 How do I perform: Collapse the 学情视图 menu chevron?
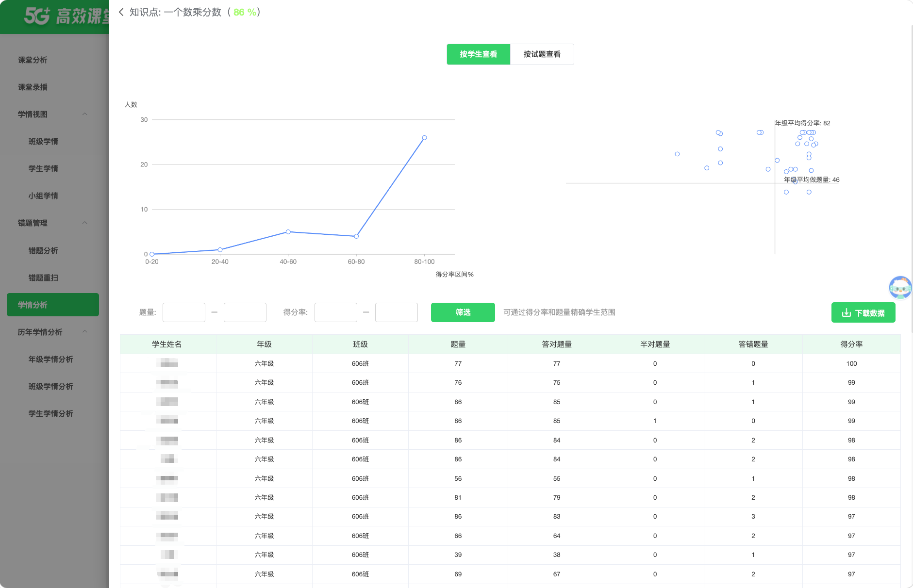(x=85, y=114)
